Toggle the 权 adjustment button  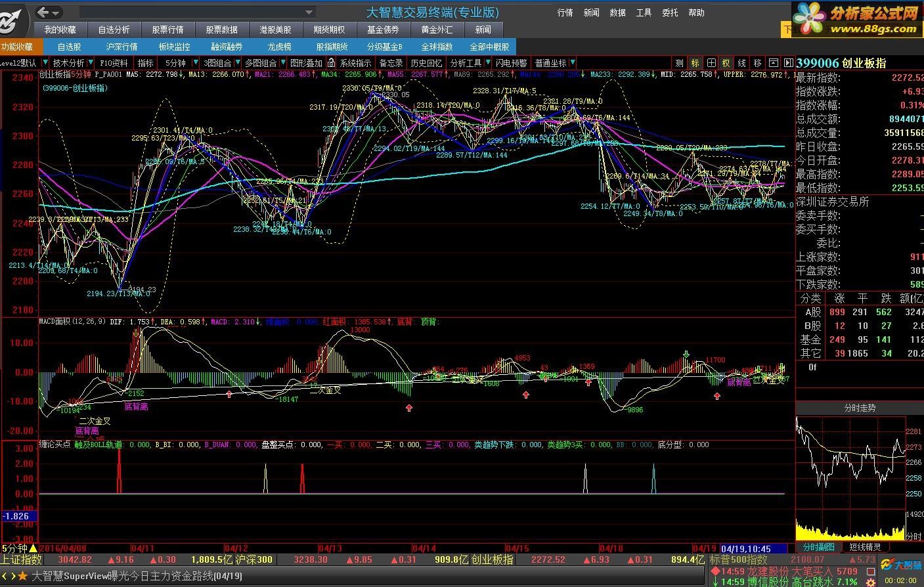pos(726,63)
